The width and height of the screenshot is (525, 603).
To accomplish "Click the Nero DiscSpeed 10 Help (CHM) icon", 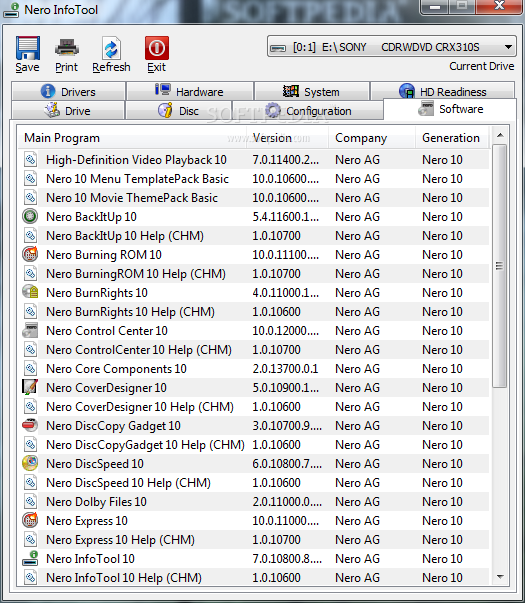I will click(x=30, y=483).
